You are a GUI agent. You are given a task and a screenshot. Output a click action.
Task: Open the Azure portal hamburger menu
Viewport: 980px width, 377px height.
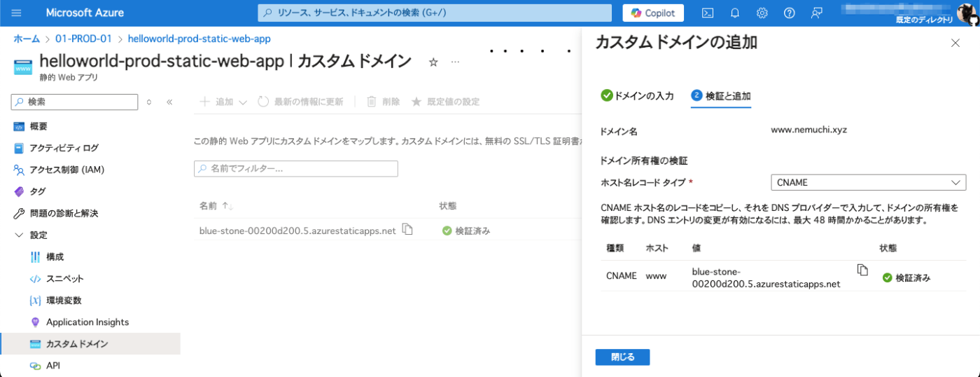pos(17,13)
